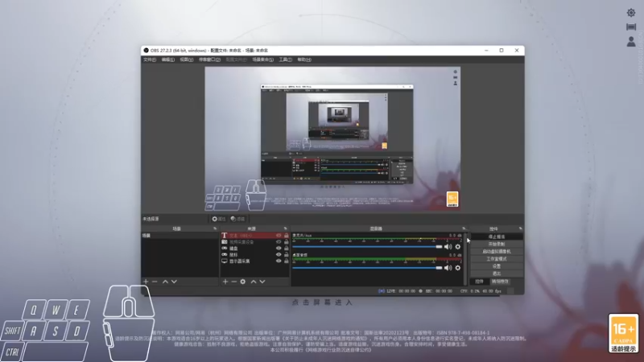Click the 桌面音频 volume slider

367,268
